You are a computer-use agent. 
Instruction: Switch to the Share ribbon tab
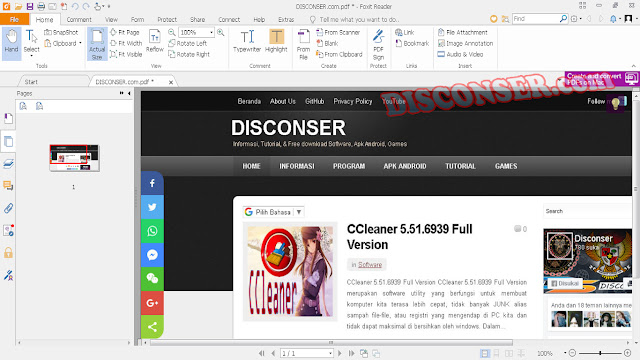198,19
